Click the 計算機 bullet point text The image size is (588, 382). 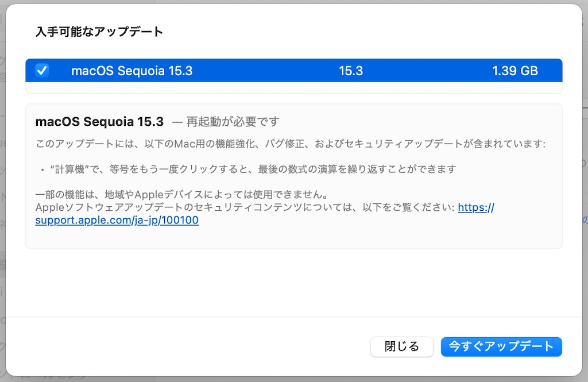click(x=253, y=169)
